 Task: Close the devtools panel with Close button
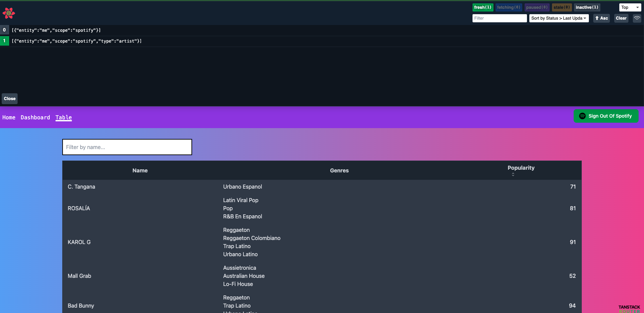tap(9, 98)
